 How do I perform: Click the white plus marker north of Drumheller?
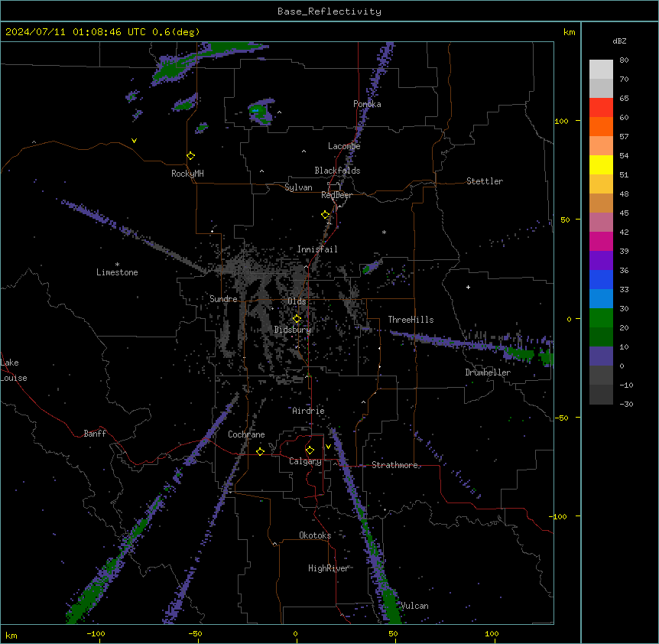(468, 287)
